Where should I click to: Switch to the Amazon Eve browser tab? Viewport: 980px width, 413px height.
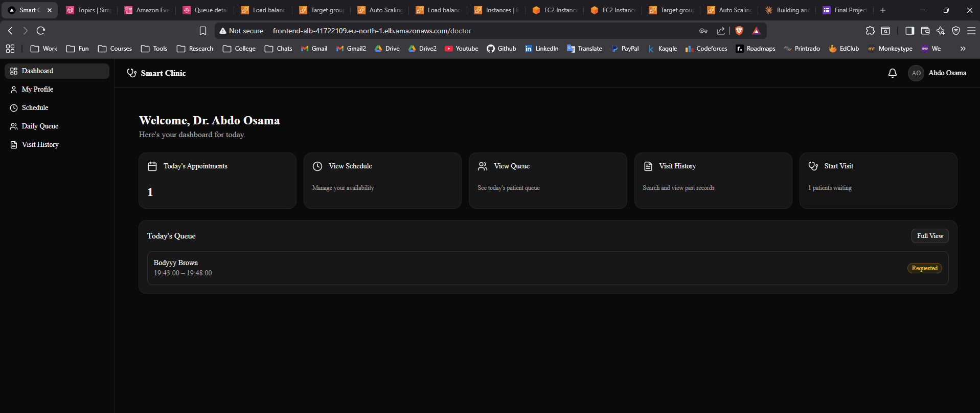click(x=147, y=10)
